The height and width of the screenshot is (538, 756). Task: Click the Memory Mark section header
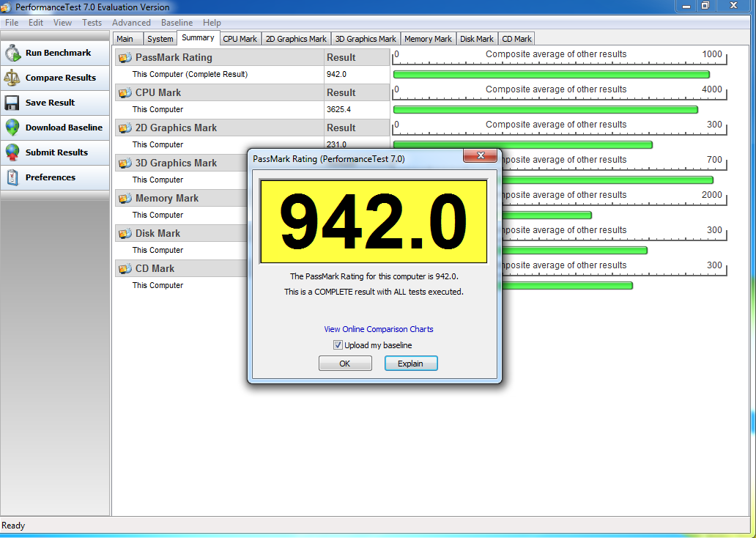click(181, 199)
